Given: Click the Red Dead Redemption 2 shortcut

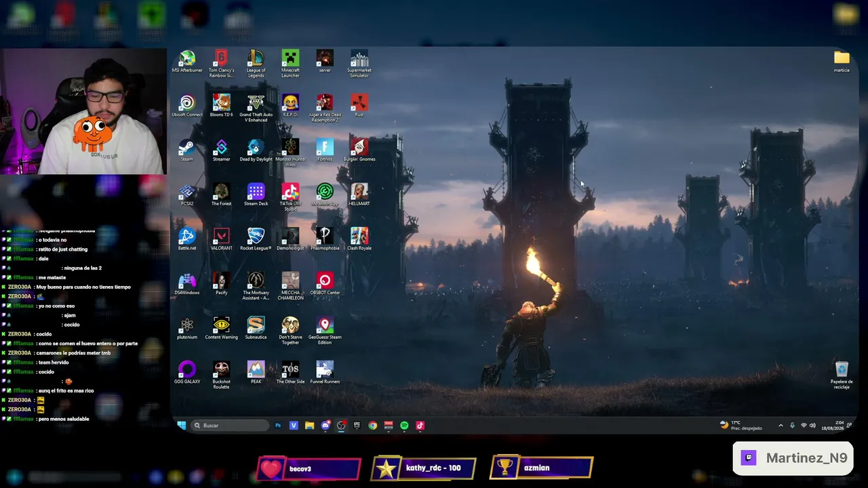Looking at the screenshot, I should tap(325, 108).
